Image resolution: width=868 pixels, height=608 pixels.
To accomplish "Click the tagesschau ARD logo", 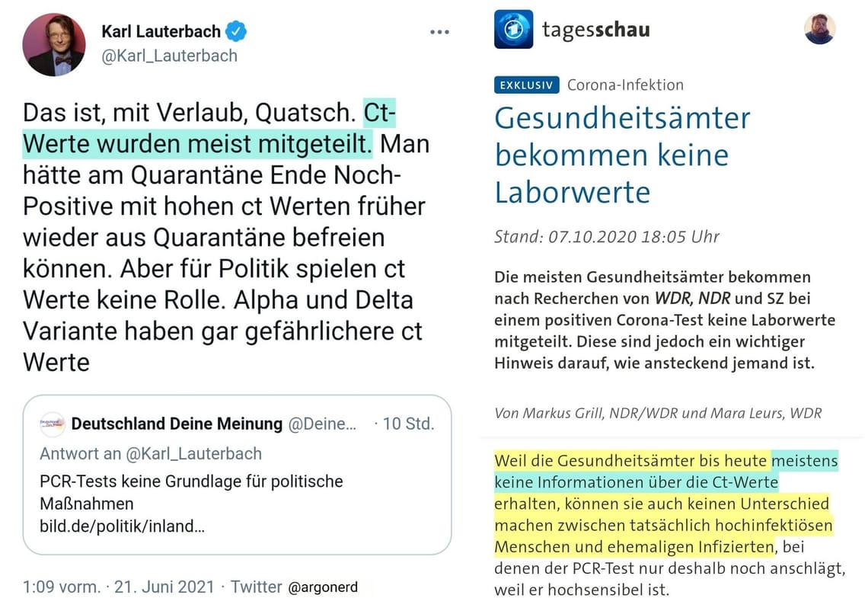I will pyautogui.click(x=512, y=30).
